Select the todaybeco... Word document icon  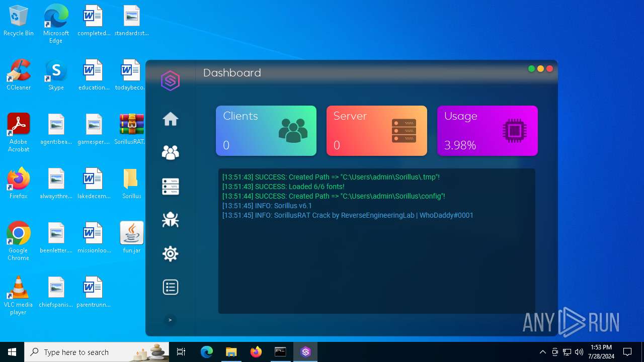131,75
